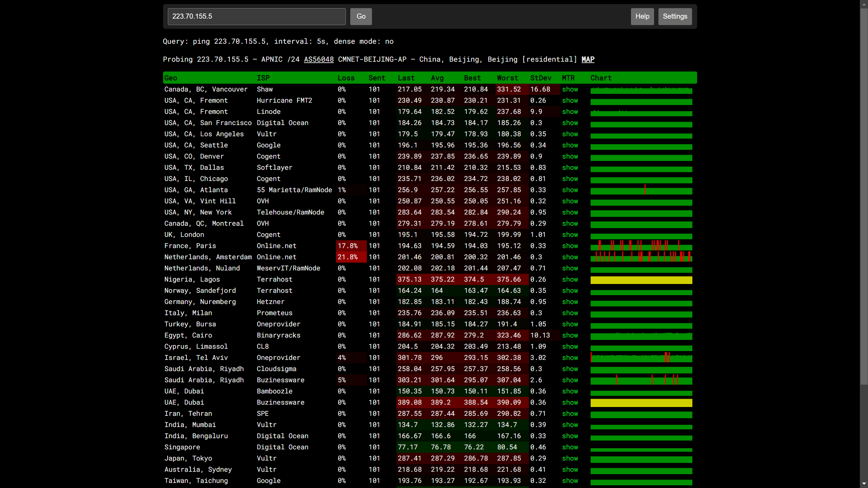Sort by the Avg column header
868x488 pixels.
coord(437,78)
